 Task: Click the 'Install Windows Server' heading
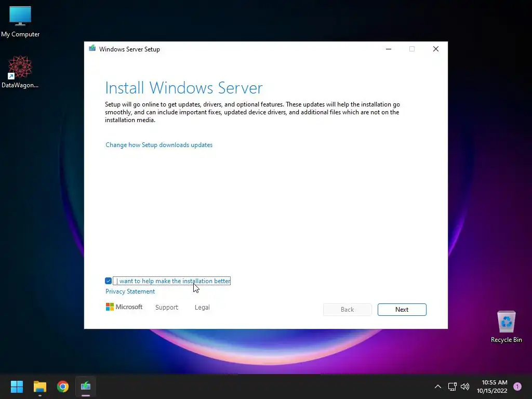point(184,88)
